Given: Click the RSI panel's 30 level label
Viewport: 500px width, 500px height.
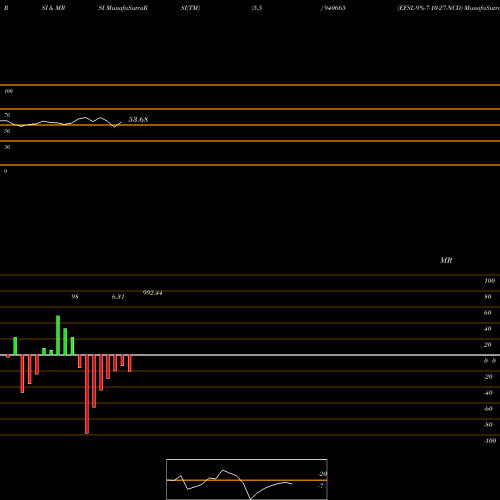Looking at the screenshot, I should point(7,147).
